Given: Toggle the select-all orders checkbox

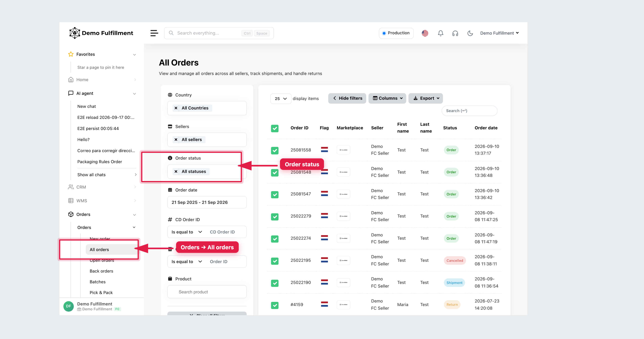Looking at the screenshot, I should [x=275, y=128].
